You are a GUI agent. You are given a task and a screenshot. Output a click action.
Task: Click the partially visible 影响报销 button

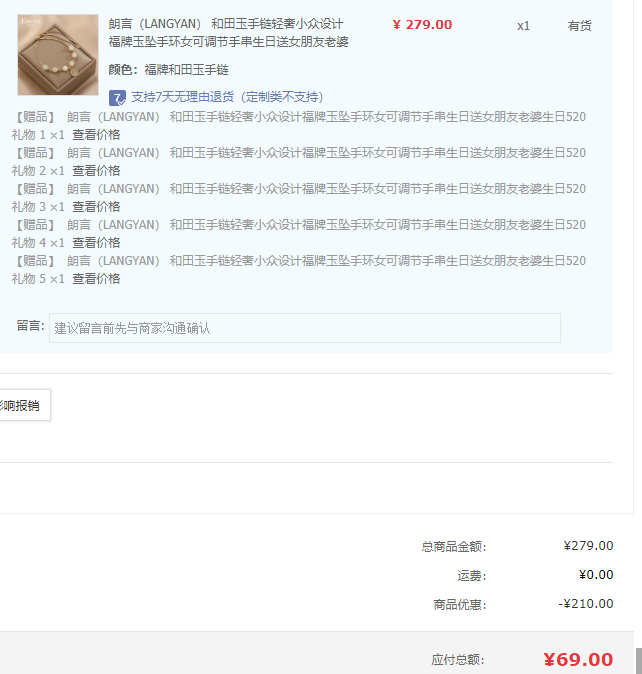(22, 405)
